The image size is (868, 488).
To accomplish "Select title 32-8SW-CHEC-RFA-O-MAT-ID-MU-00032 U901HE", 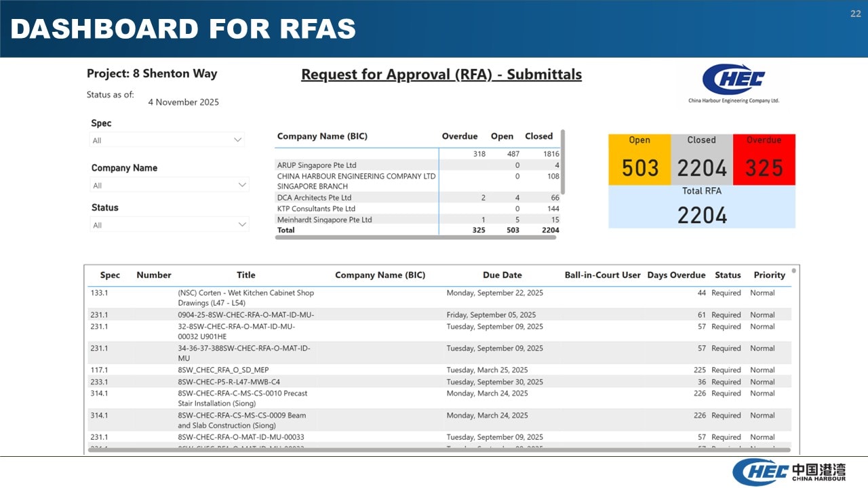I will pos(237,331).
